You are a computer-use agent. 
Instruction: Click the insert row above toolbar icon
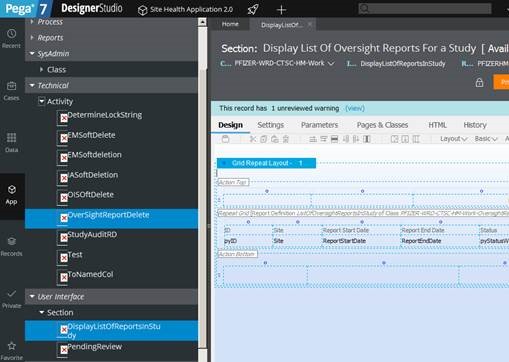click(x=313, y=139)
